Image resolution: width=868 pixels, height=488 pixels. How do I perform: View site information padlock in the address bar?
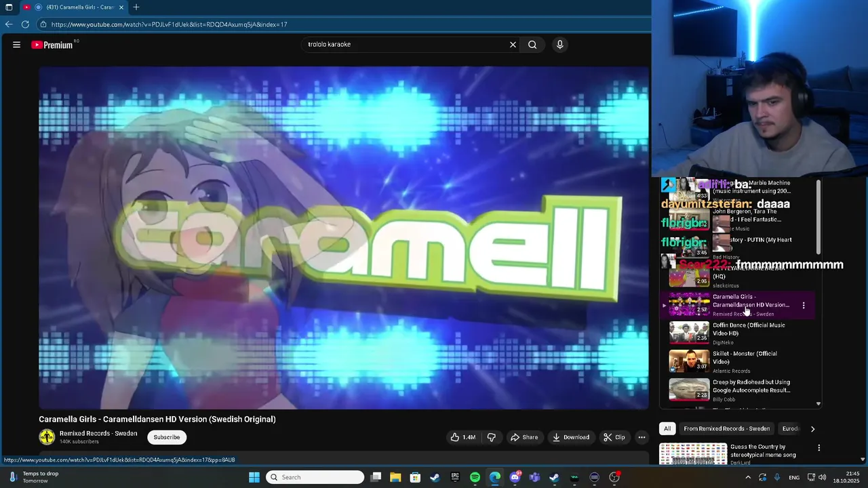[43, 24]
